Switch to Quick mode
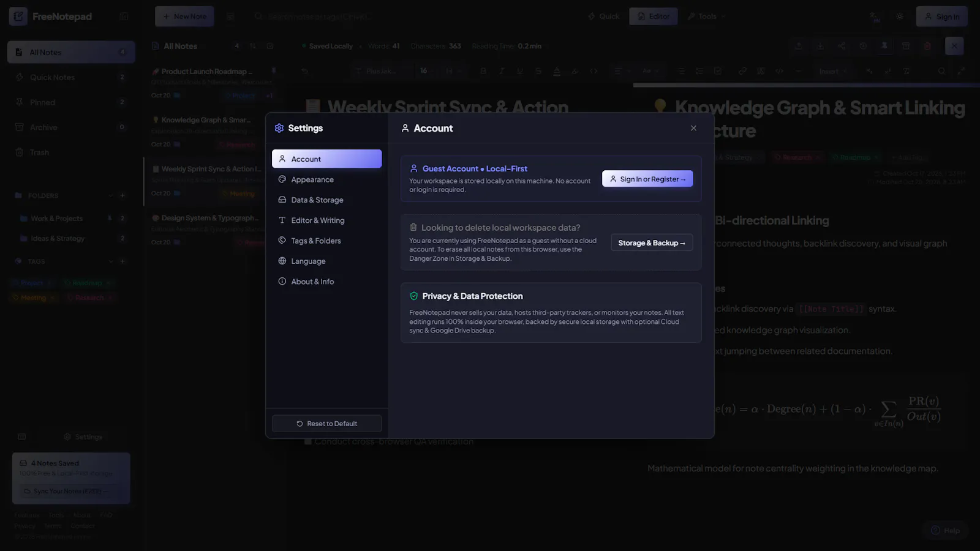This screenshot has width=980, height=551. click(x=604, y=17)
